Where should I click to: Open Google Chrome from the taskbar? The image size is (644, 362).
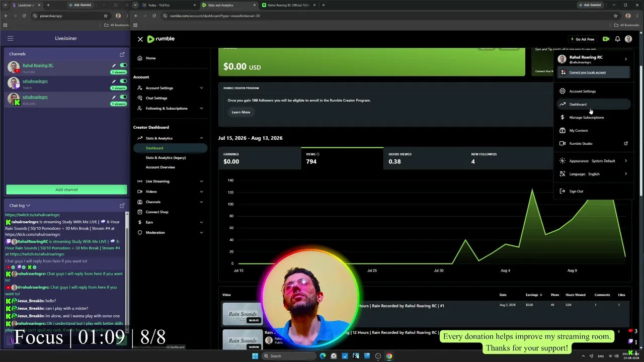pos(389,356)
